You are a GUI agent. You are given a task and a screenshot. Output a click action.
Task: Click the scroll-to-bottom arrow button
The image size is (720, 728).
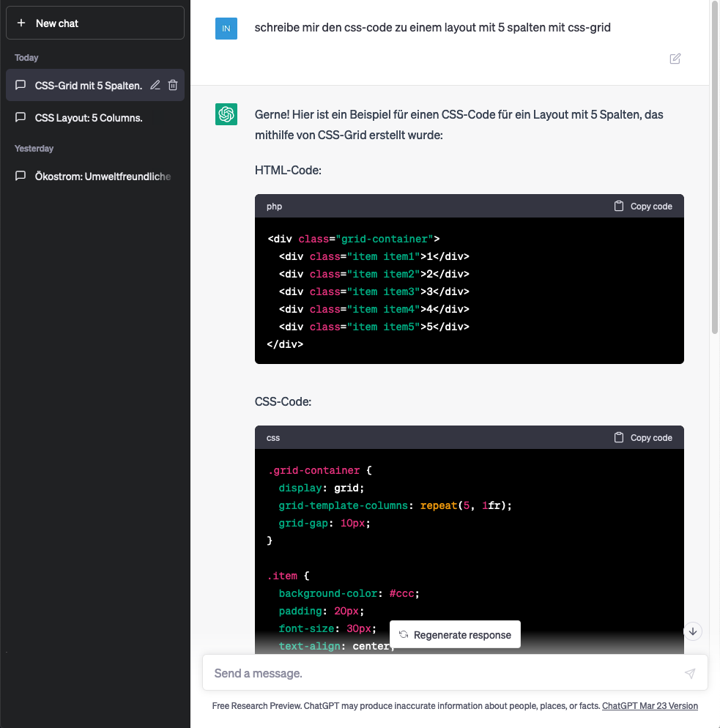(694, 631)
